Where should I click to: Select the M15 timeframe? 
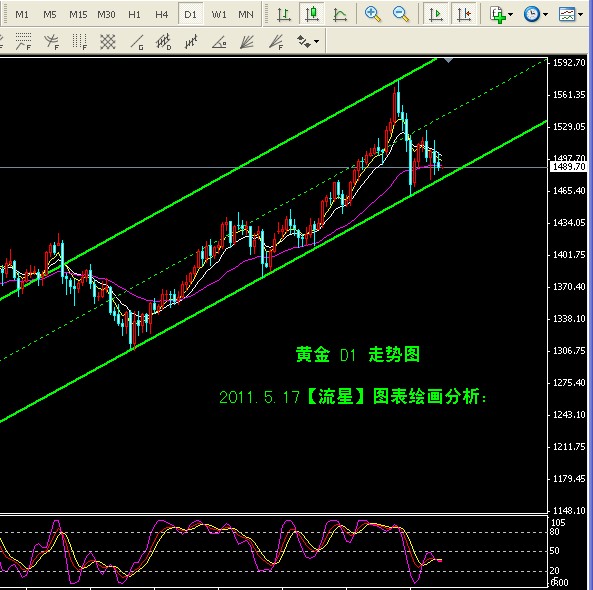click(78, 14)
